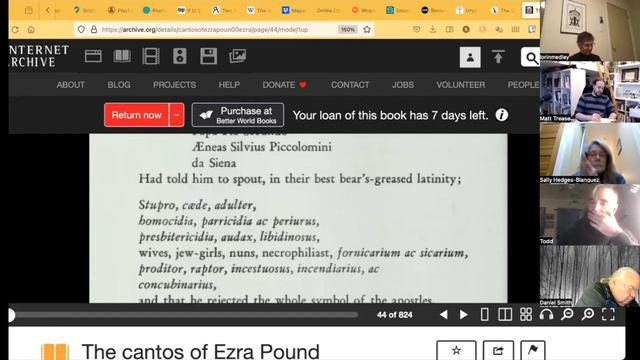Image resolution: width=640 pixels, height=360 pixels.
Task: Click the magnifying glass search icon
Action: pyautogui.click(x=531, y=58)
